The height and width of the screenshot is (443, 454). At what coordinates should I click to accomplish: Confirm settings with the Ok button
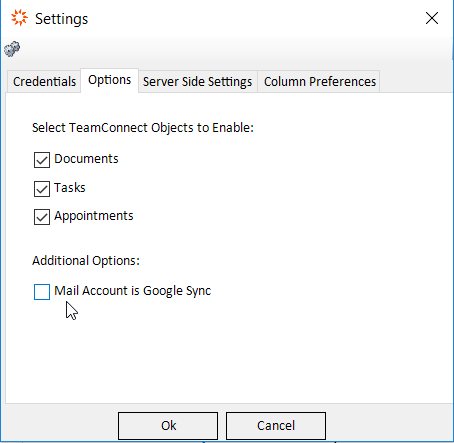click(x=168, y=426)
